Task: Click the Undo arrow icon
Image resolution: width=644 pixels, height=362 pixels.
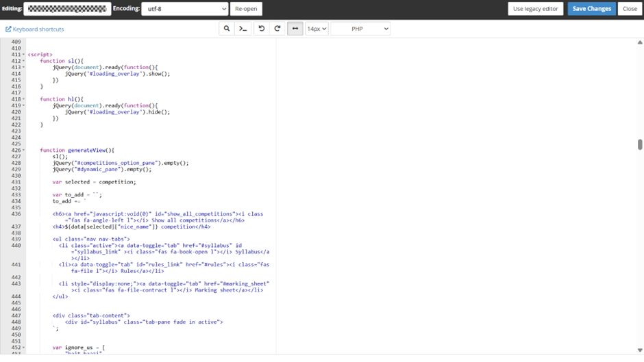Action: point(261,29)
